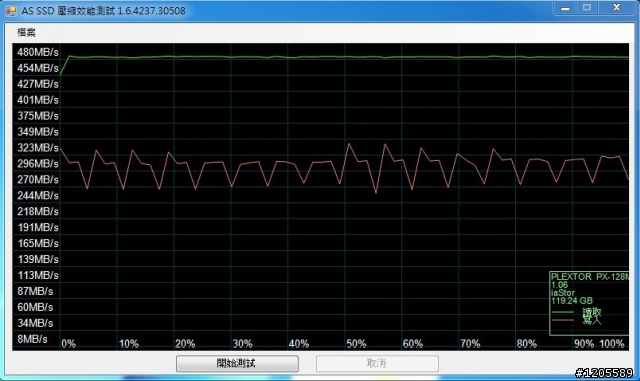Click the 191MB/s axis label
The width and height of the screenshot is (640, 381).
tap(38, 227)
